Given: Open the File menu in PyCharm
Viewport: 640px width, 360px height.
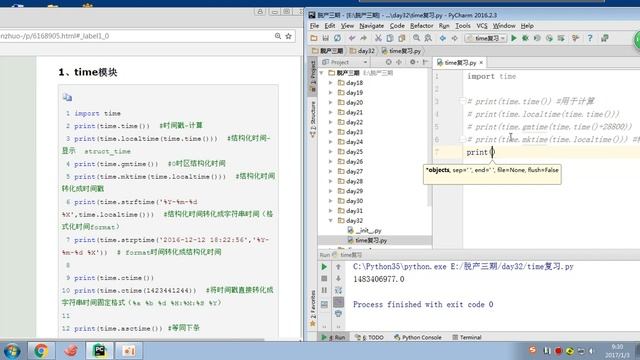Looking at the screenshot, I should [314, 26].
